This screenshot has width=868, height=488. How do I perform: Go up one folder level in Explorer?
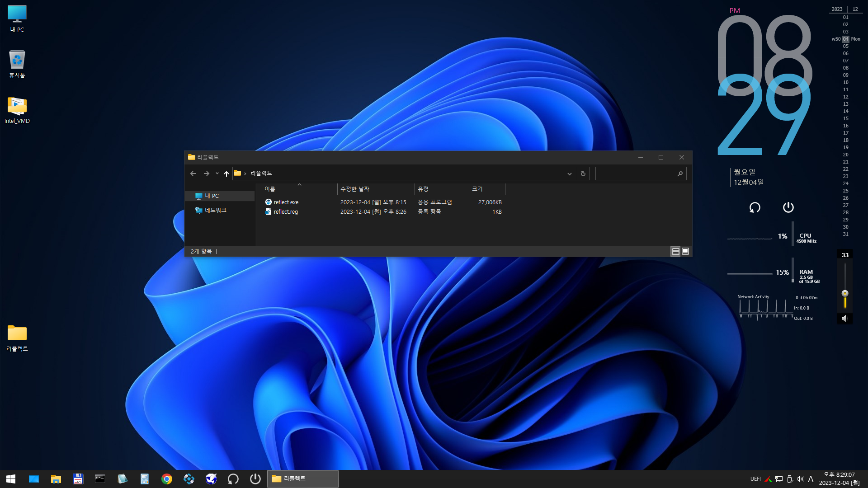[x=226, y=174]
